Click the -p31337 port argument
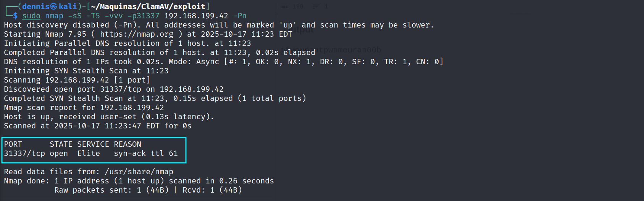This screenshot has height=201, width=644. [143, 16]
